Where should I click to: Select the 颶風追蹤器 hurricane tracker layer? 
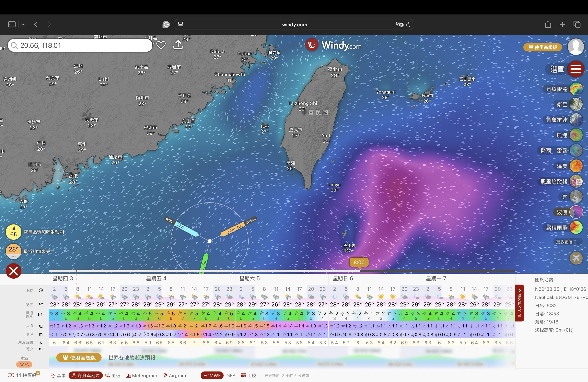576,181
